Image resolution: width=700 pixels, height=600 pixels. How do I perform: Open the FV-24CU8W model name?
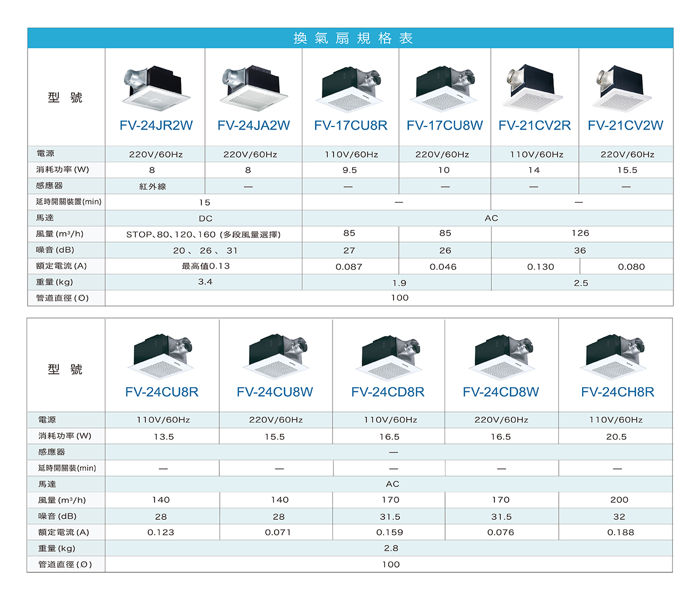[x=275, y=392]
